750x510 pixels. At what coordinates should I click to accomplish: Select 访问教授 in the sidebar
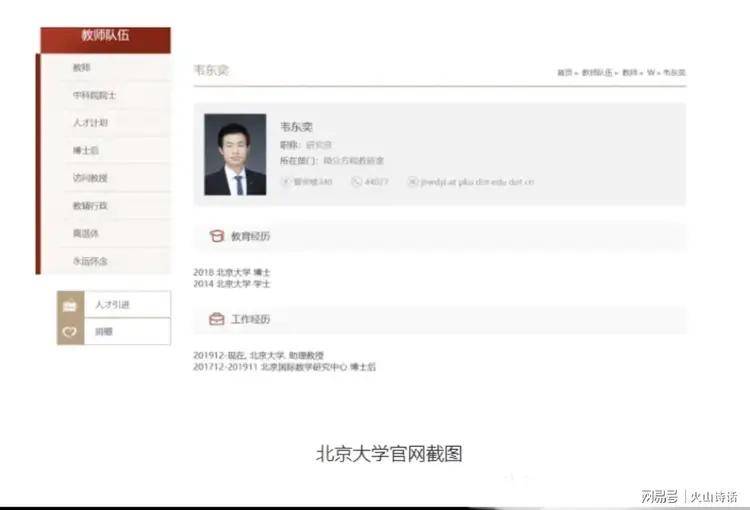(x=90, y=178)
